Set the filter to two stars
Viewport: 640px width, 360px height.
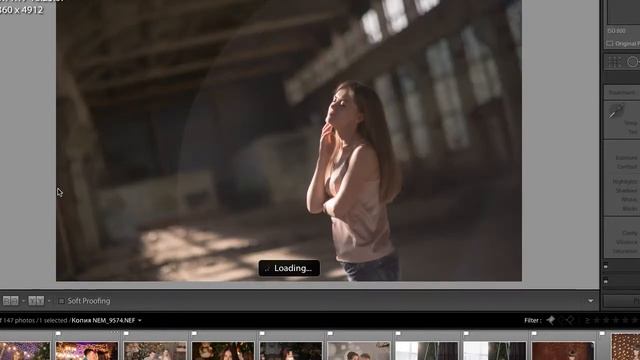pos(606,320)
